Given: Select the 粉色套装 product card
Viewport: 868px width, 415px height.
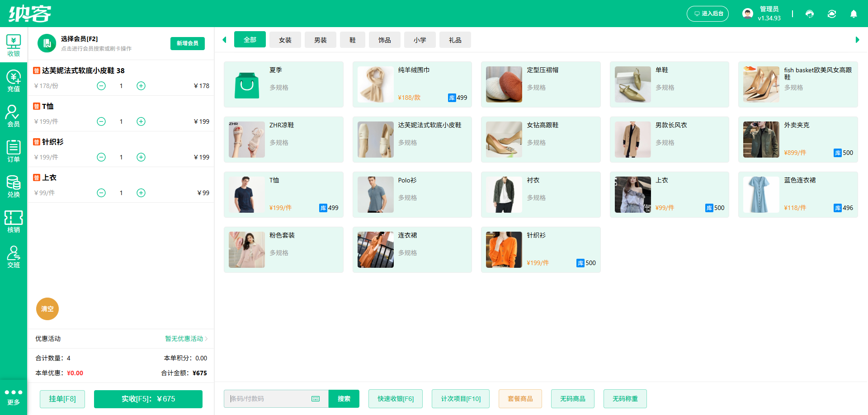Looking at the screenshot, I should (x=283, y=250).
